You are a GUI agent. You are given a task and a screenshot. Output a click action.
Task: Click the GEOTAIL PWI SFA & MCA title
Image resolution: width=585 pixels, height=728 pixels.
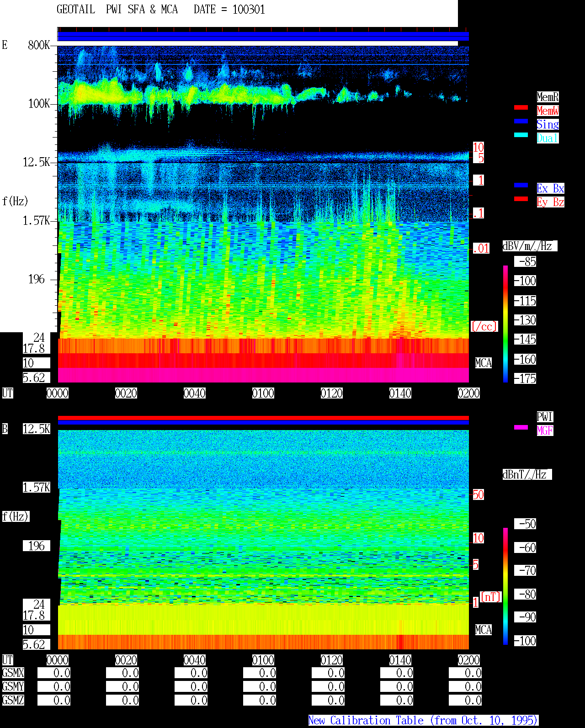pos(117,9)
